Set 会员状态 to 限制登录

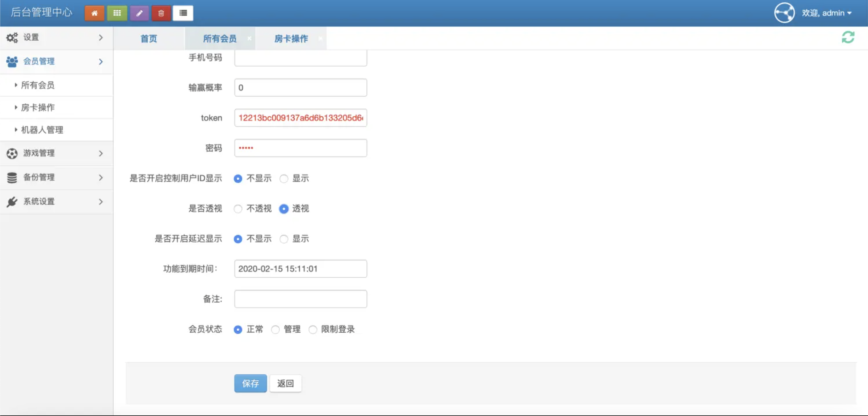pyautogui.click(x=313, y=329)
